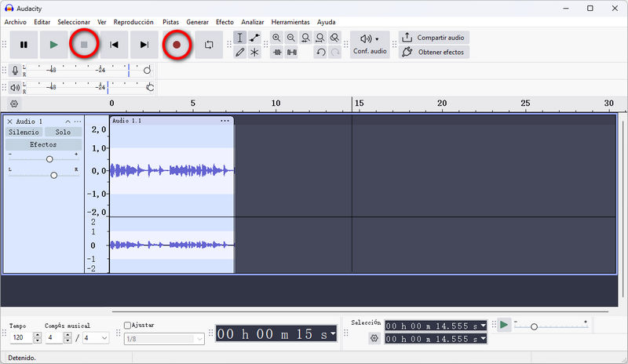
Task: Open the Seleccionar menu
Action: [74, 22]
